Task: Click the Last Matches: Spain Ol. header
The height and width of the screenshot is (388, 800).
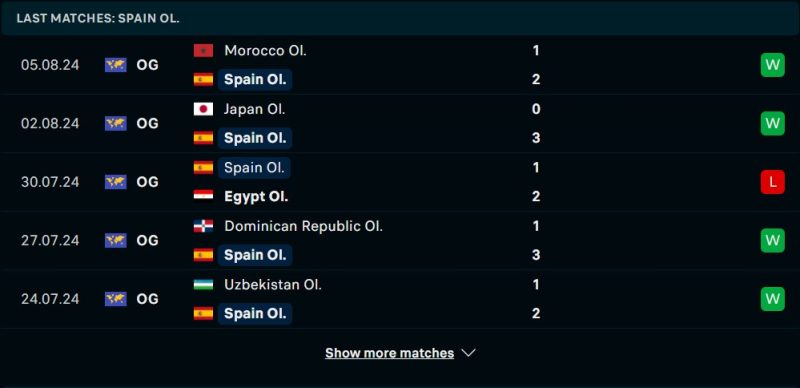Action: pyautogui.click(x=98, y=18)
